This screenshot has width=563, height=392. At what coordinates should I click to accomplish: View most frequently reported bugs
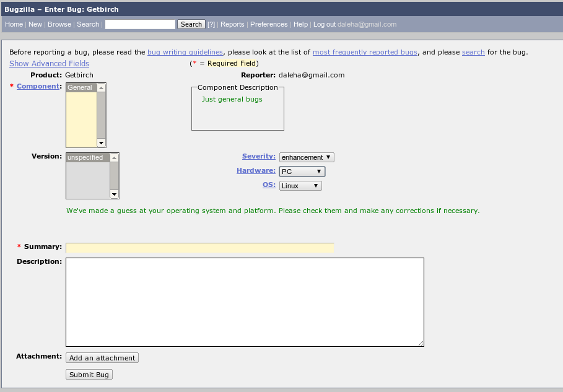[x=365, y=52]
